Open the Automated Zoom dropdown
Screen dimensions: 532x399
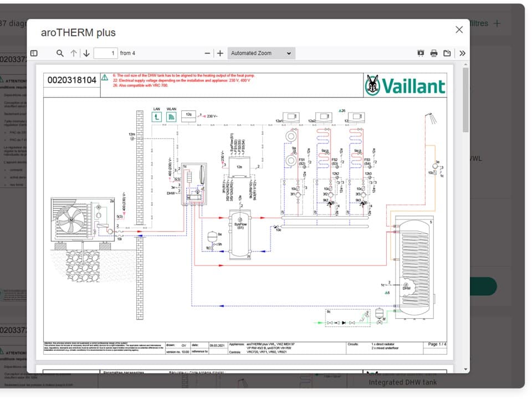[261, 53]
